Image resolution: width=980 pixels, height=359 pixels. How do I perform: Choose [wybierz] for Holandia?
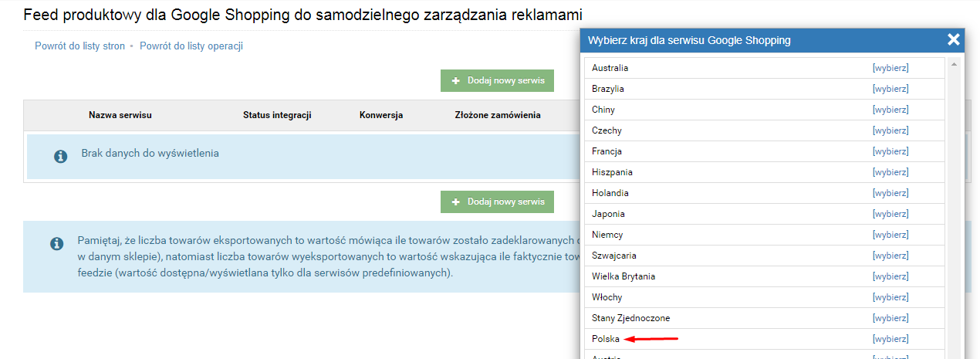point(890,193)
